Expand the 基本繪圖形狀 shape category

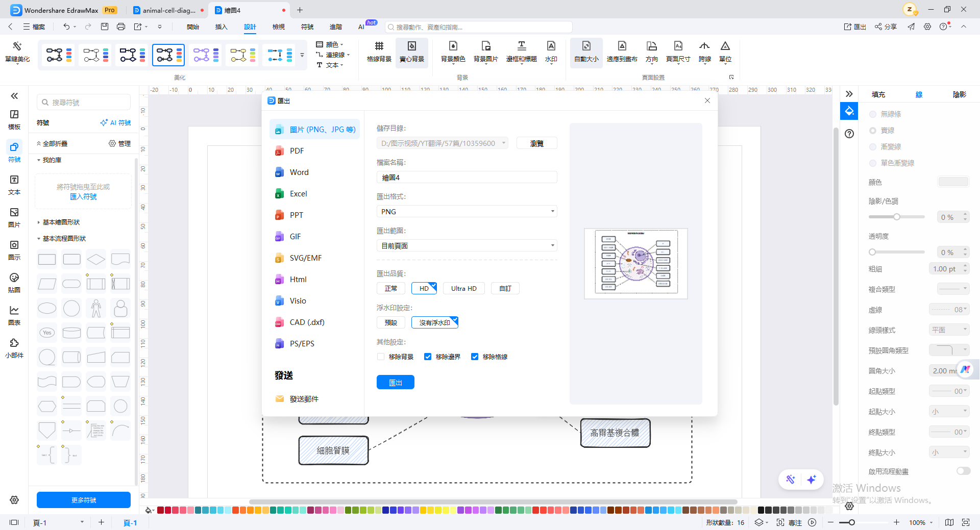coord(61,222)
